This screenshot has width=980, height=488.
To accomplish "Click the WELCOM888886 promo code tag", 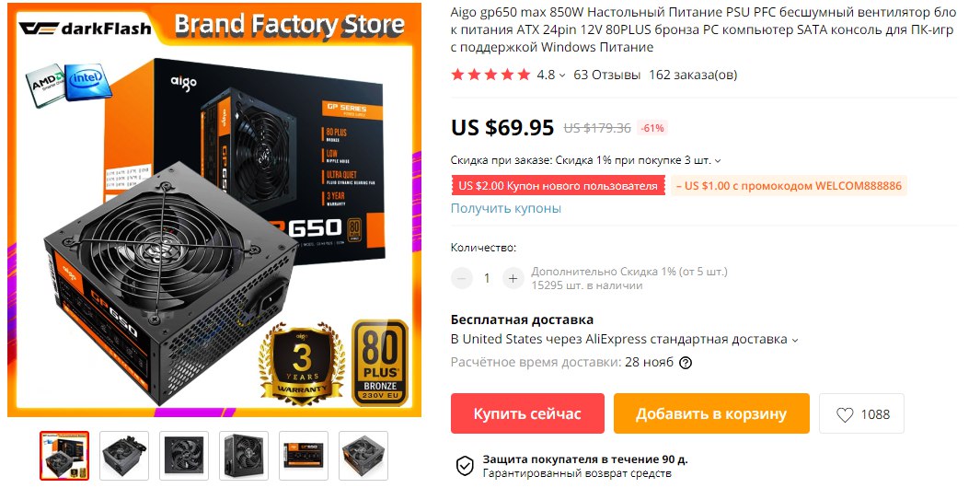I will point(789,186).
